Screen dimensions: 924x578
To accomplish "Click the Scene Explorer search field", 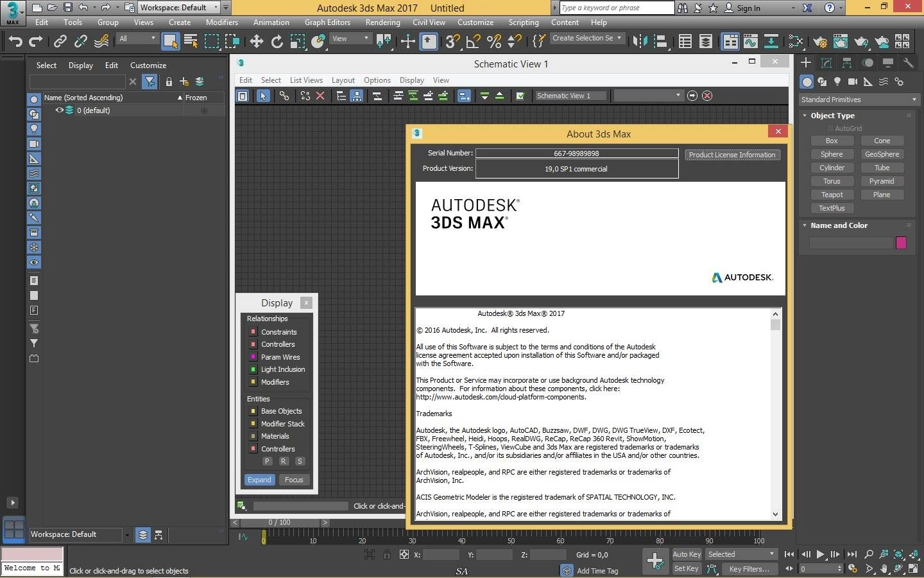I will click(77, 82).
